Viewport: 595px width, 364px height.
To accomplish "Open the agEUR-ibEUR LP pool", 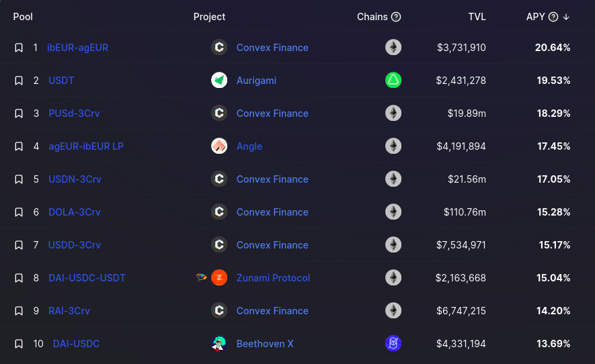I will click(86, 146).
